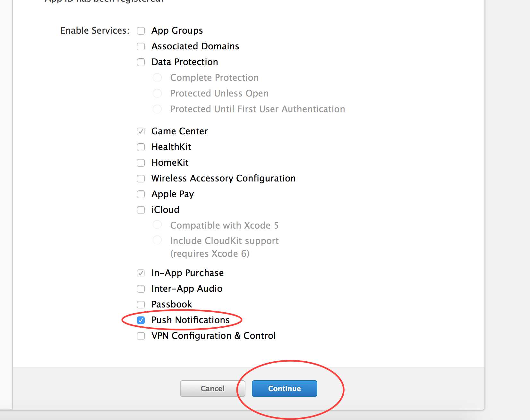Select Complete Protection radio option
This screenshot has height=420, width=530.
pyautogui.click(x=157, y=78)
